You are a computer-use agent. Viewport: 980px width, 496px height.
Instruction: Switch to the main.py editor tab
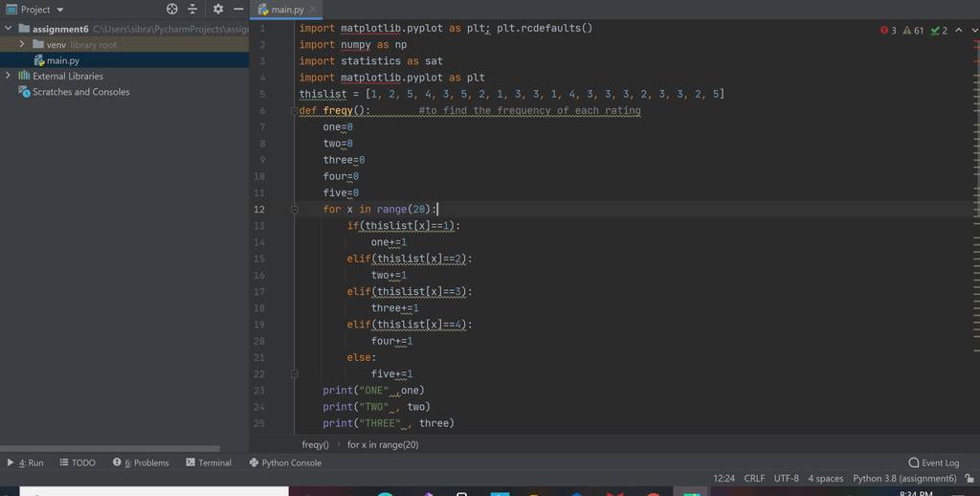coord(287,10)
